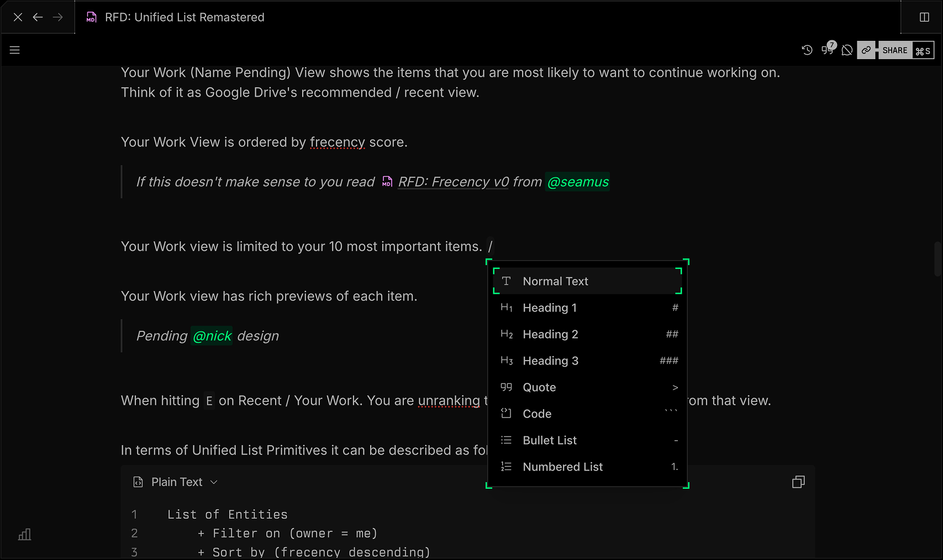
Task: Open the references icon with badge 7
Action: coord(828,50)
